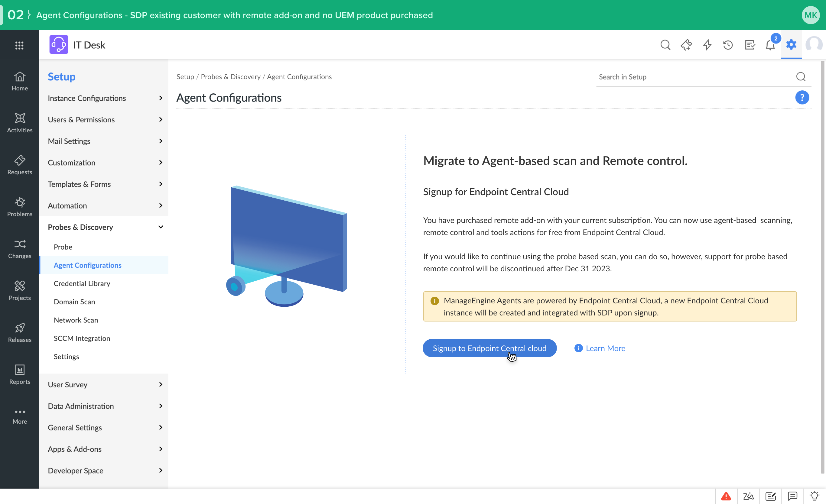Viewport: 826px width, 504px height.
Task: Click the IT Desk logo icon
Action: [59, 45]
